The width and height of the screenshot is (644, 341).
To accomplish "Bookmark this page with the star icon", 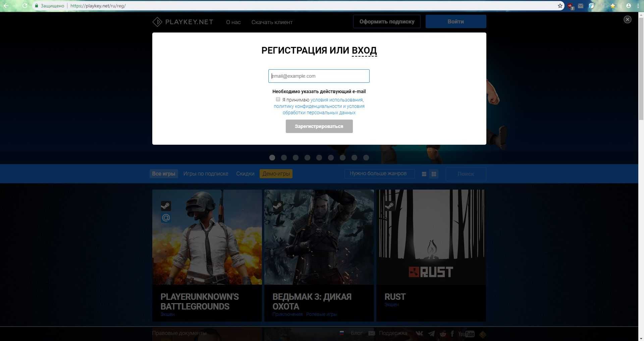I will [560, 6].
